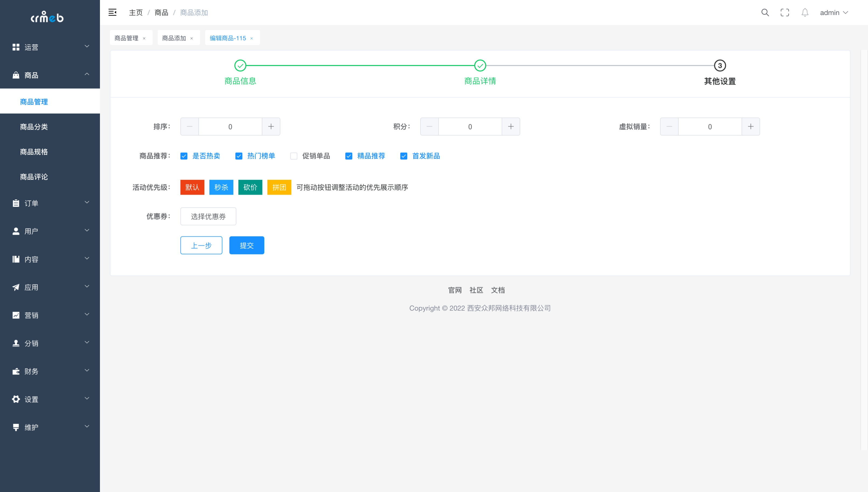
Task: Expand the 内容 menu
Action: tap(87, 259)
